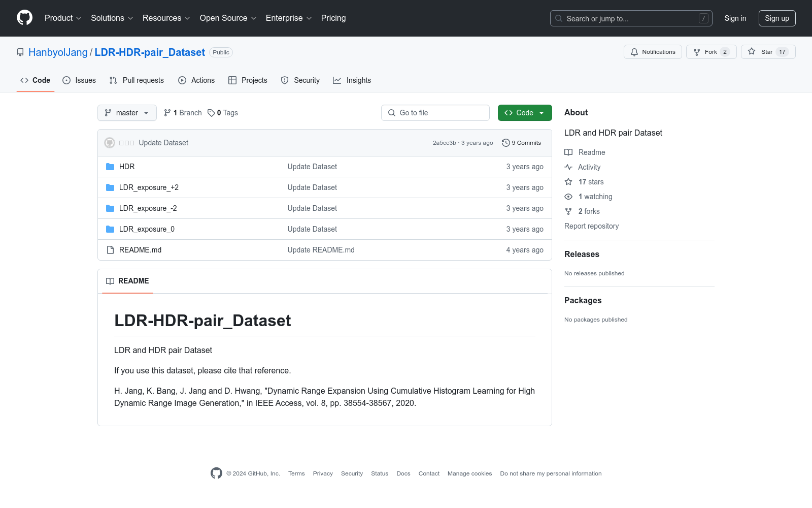
Task: Expand the Open Source menu
Action: [228, 18]
